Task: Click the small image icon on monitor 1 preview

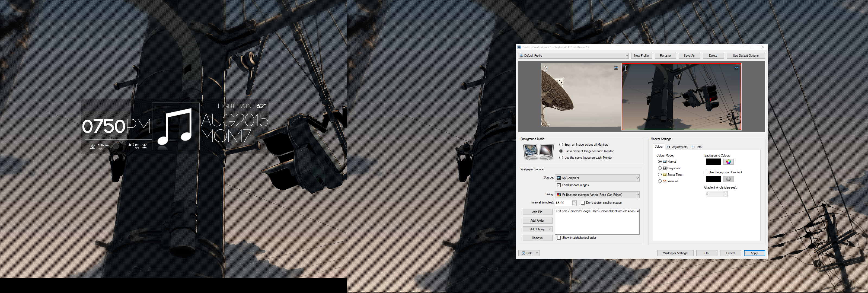Action: pyautogui.click(x=736, y=68)
